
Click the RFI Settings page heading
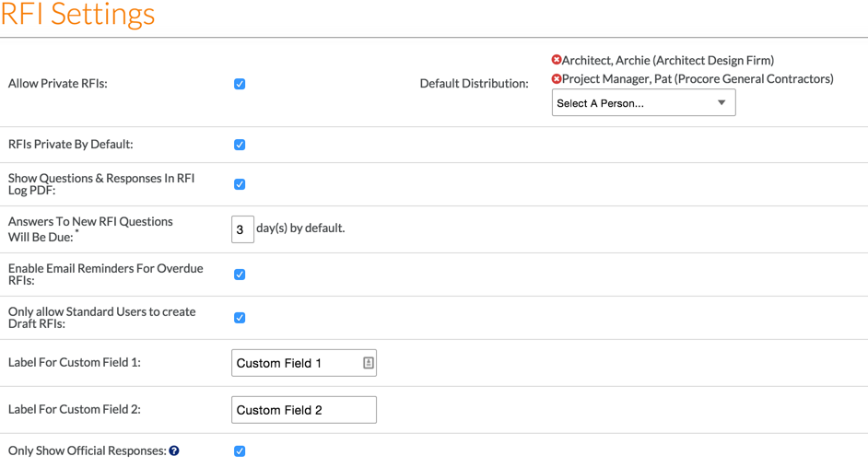tap(77, 13)
